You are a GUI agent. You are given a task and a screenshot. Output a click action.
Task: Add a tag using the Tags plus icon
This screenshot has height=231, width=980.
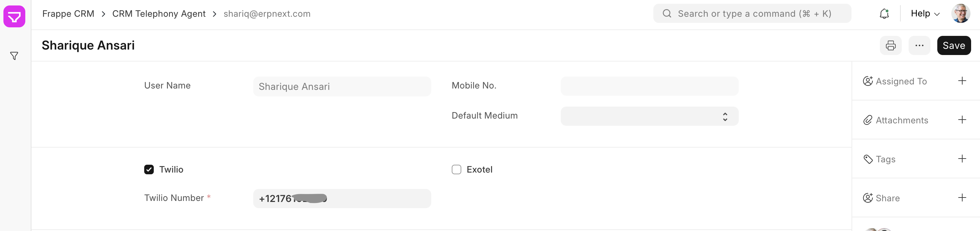click(x=963, y=159)
